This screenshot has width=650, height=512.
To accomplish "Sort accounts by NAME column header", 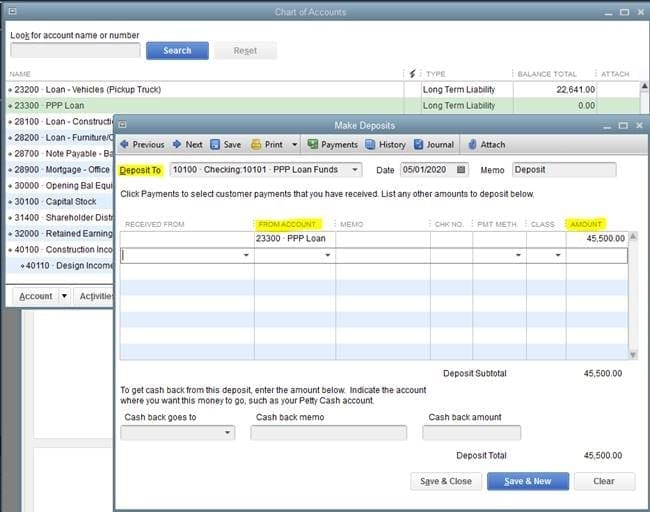I will point(20,74).
